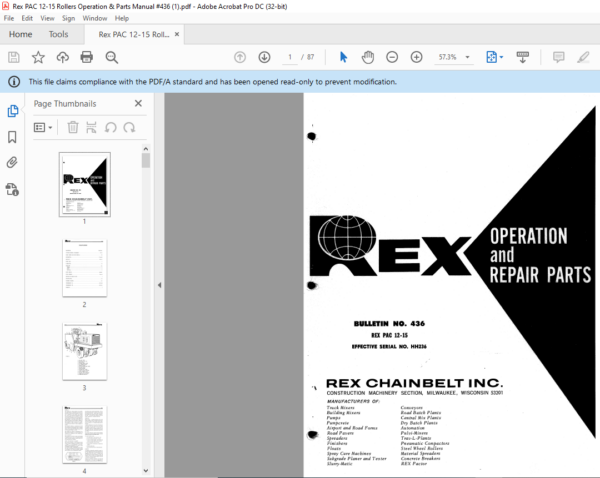Select page 3 thumbnail

pos(85,351)
